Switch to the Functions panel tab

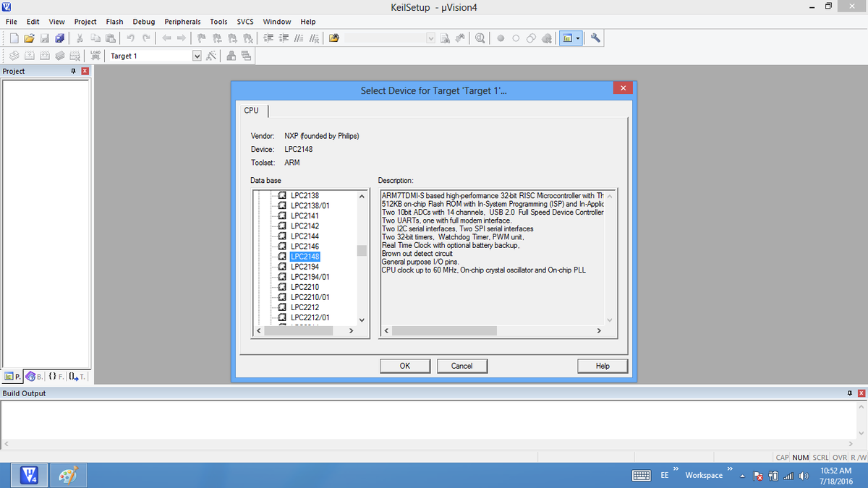pos(57,377)
